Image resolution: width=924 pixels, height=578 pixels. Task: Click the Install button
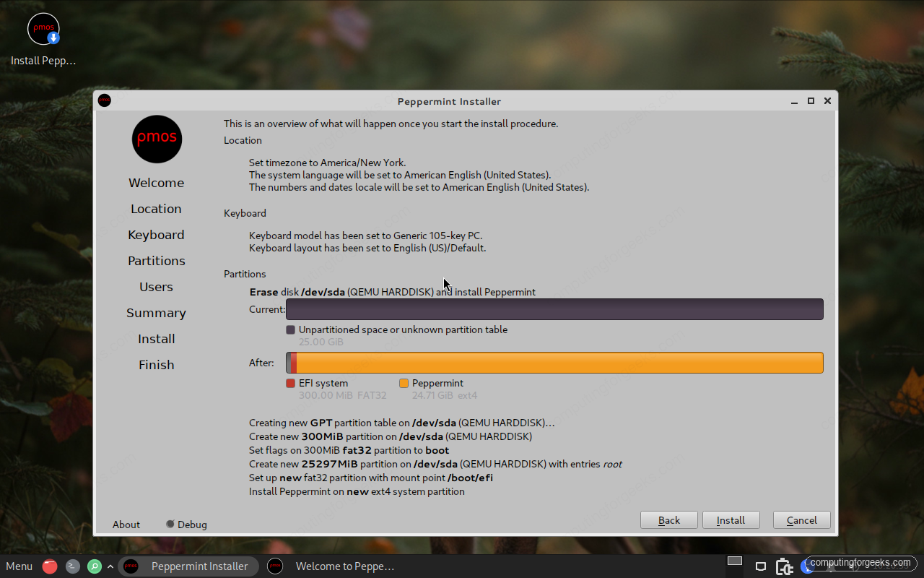coord(731,520)
